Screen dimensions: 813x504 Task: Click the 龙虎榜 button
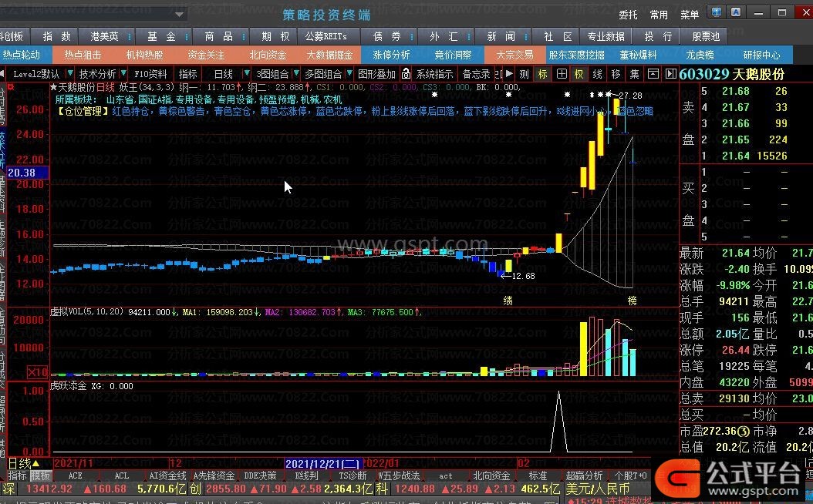pyautogui.click(x=700, y=55)
